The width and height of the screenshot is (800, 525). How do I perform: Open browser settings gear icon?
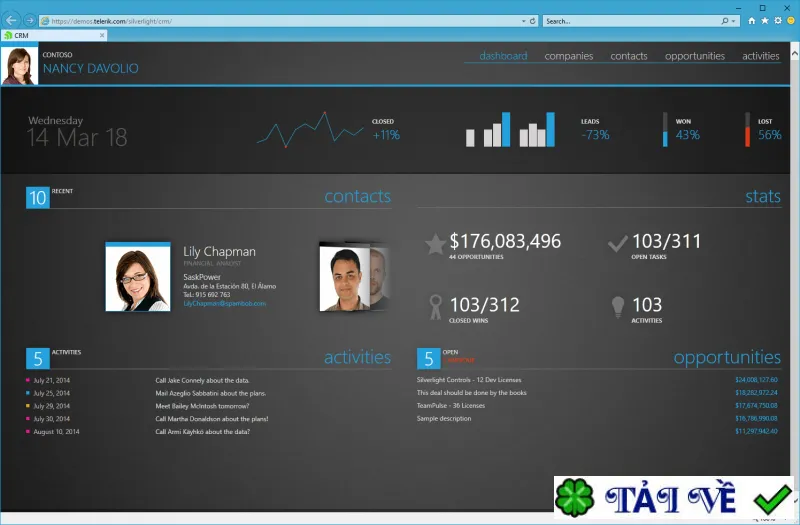coord(778,21)
